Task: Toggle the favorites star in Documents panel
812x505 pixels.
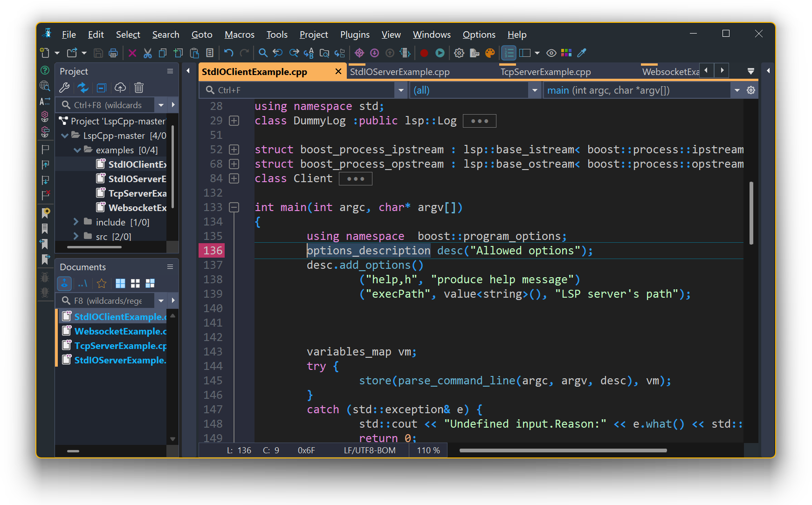Action: (x=101, y=283)
